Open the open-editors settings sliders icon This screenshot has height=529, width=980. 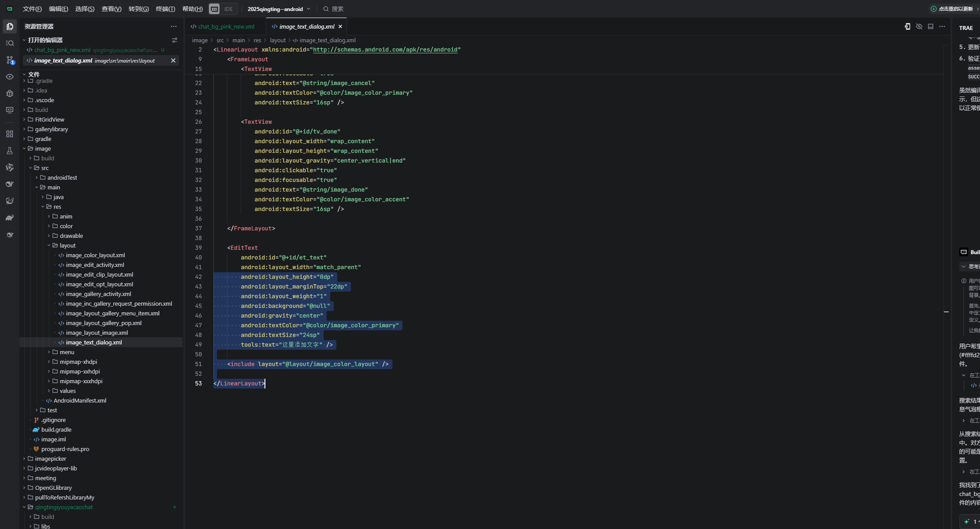(x=175, y=40)
